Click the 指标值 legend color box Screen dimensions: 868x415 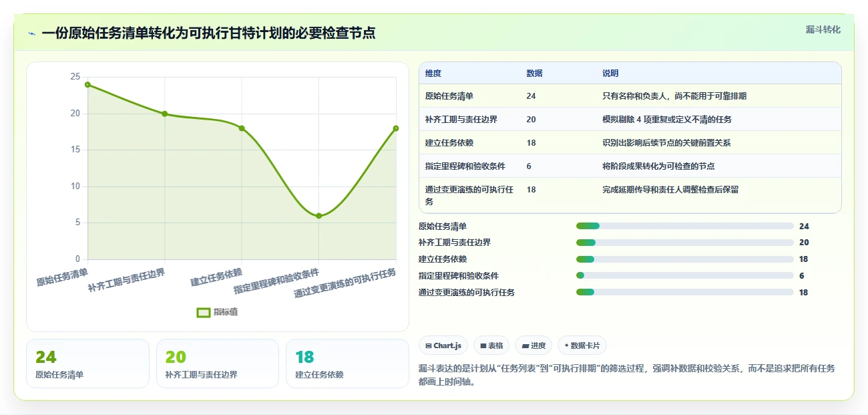click(204, 312)
